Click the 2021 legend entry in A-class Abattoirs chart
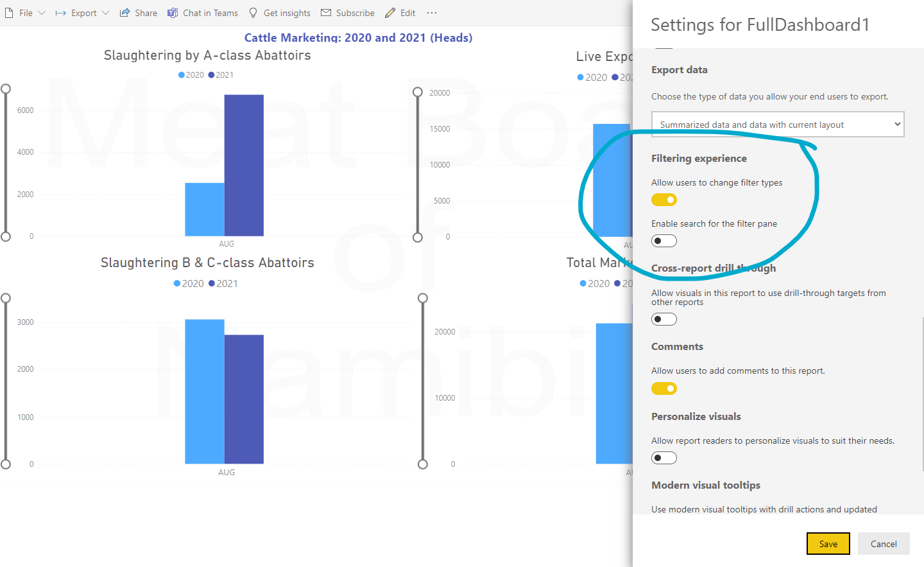This screenshot has width=924, height=567. [221, 75]
